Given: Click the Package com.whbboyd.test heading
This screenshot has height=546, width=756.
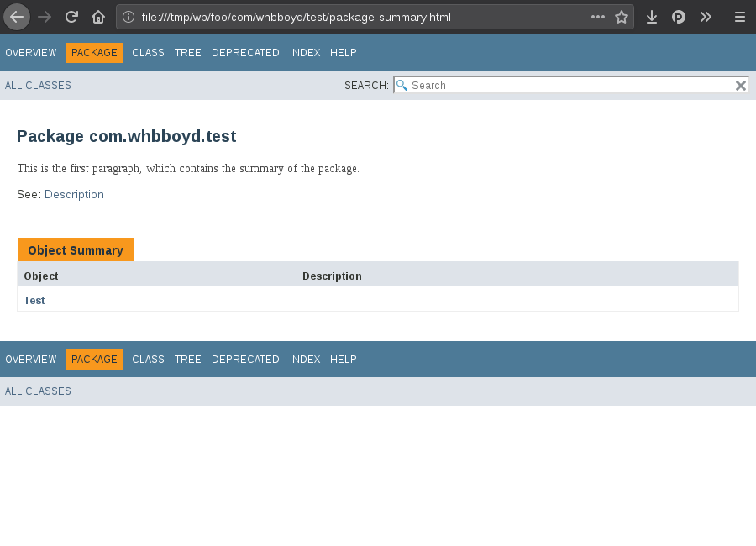Looking at the screenshot, I should click(126, 136).
